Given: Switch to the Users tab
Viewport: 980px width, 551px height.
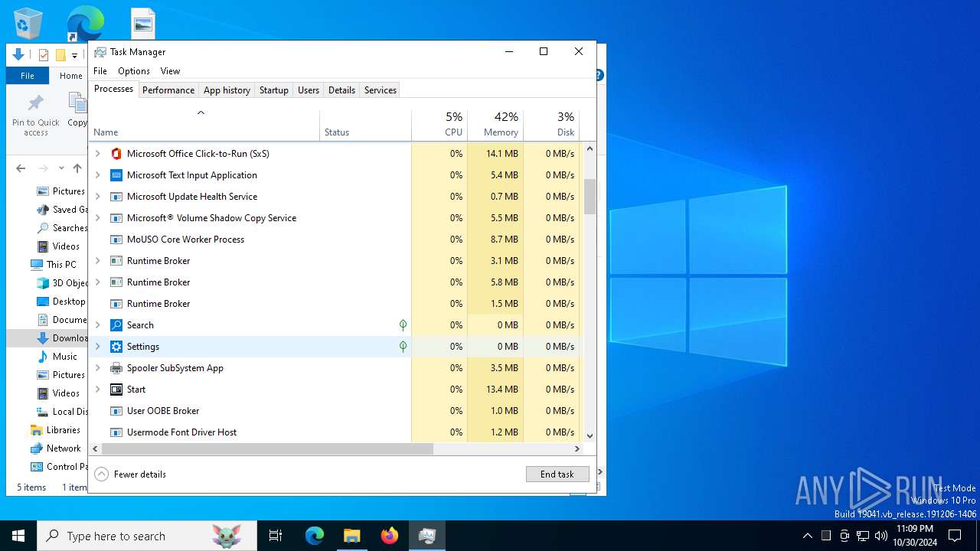Looking at the screenshot, I should tap(309, 90).
